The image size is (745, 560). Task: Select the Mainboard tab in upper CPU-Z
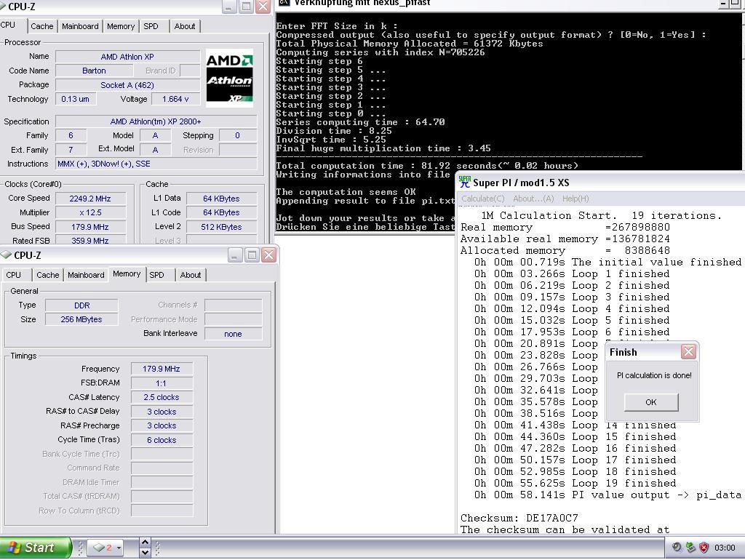coord(80,26)
